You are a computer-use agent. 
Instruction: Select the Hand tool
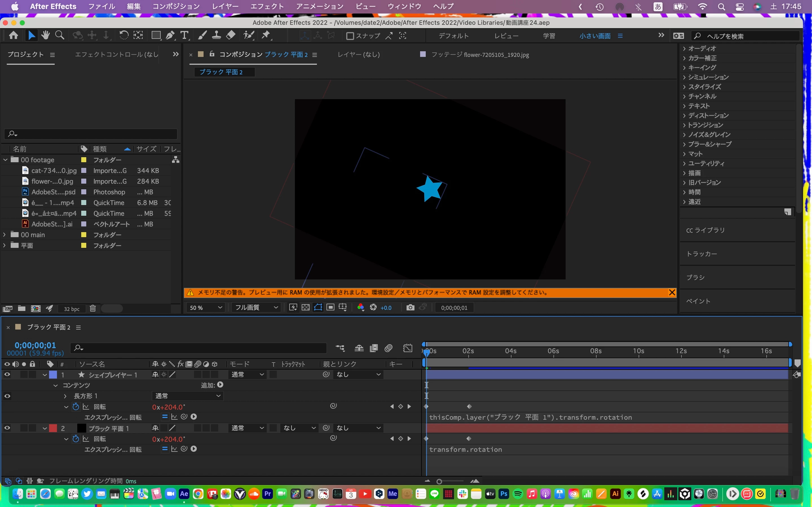(45, 35)
